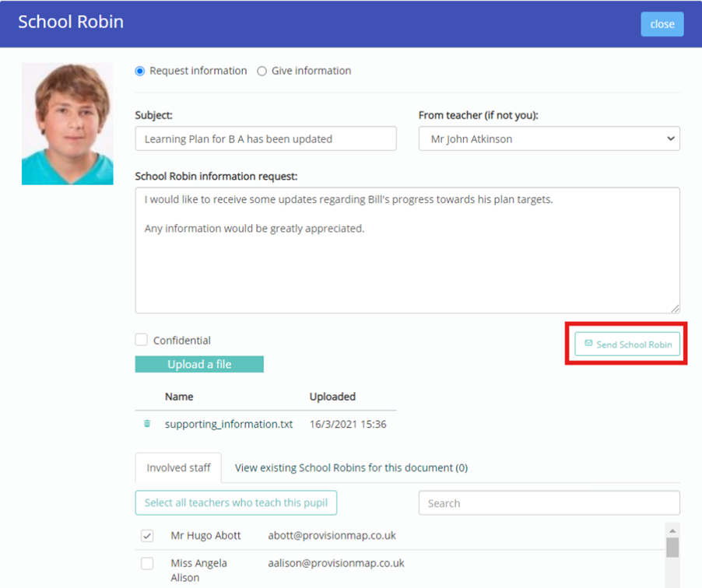Image resolution: width=702 pixels, height=588 pixels.
Task: Enable the Confidential checkbox
Action: point(141,339)
